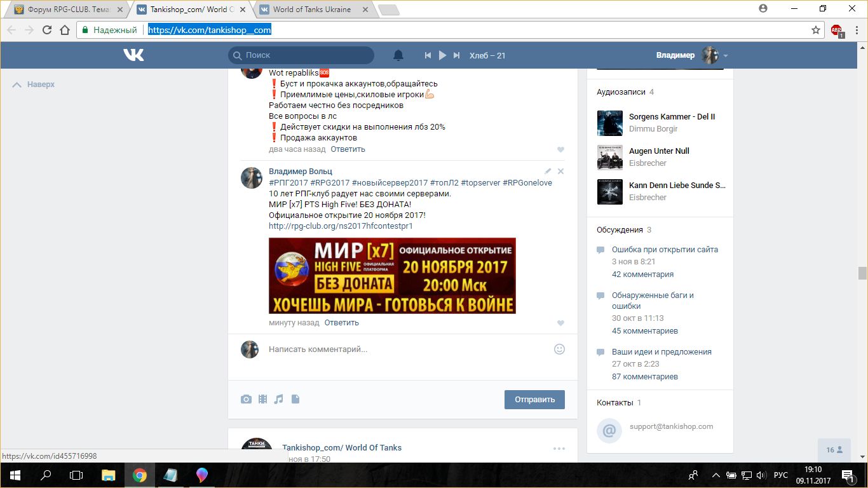Viewport: 868px width, 488px height.
Task: Bookmark this page with the star
Action: (x=816, y=30)
